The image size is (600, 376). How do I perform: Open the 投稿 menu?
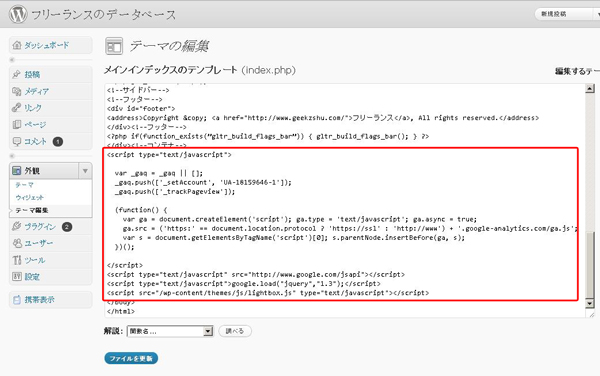click(x=32, y=74)
